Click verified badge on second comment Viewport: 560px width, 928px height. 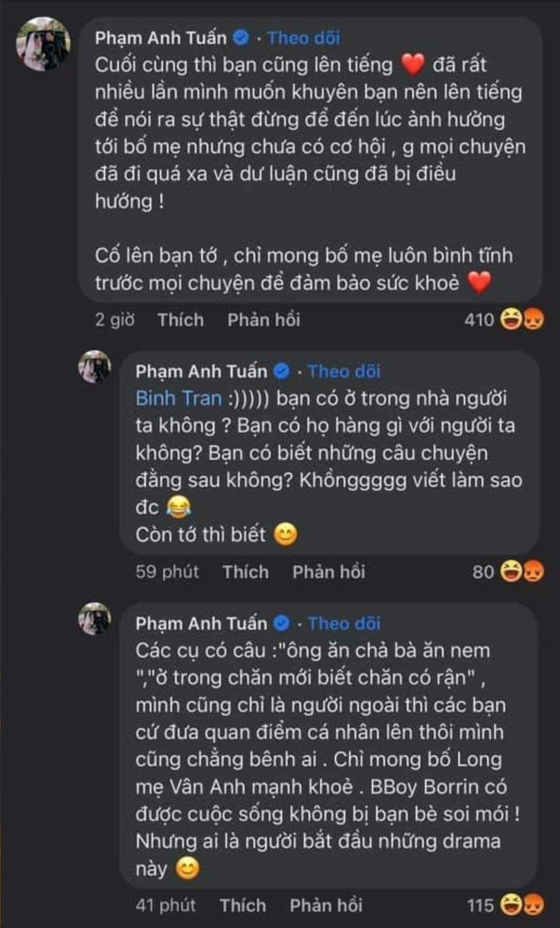tap(282, 370)
